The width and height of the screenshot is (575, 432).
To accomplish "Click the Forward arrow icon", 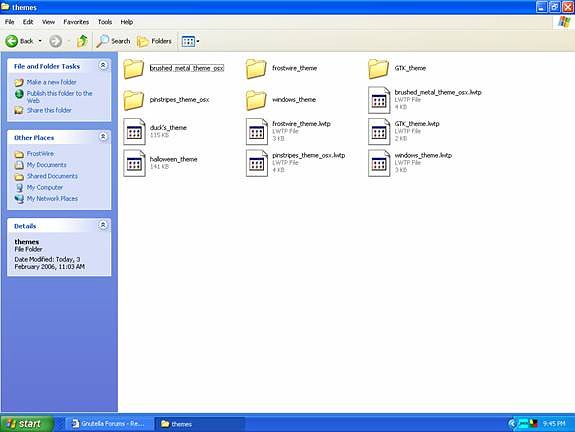I will [55, 41].
